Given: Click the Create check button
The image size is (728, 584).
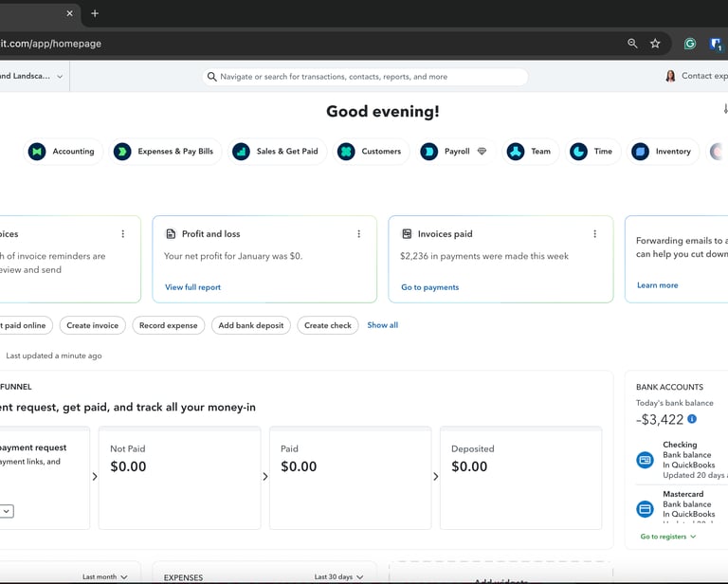Looking at the screenshot, I should click(x=328, y=325).
